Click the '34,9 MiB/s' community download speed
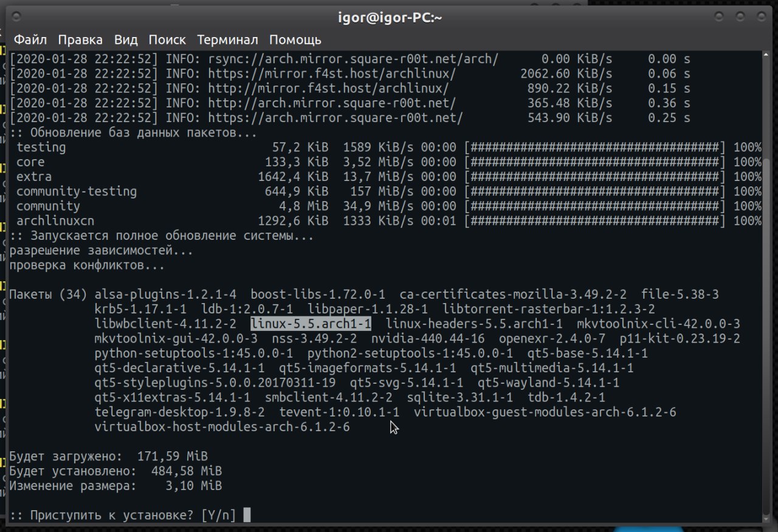Image resolution: width=778 pixels, height=532 pixels. (378, 206)
